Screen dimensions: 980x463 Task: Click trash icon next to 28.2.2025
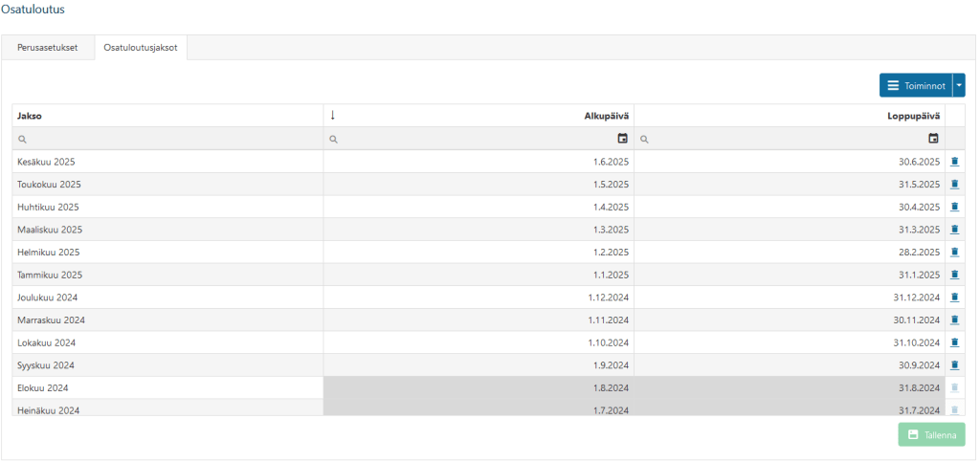point(954,253)
